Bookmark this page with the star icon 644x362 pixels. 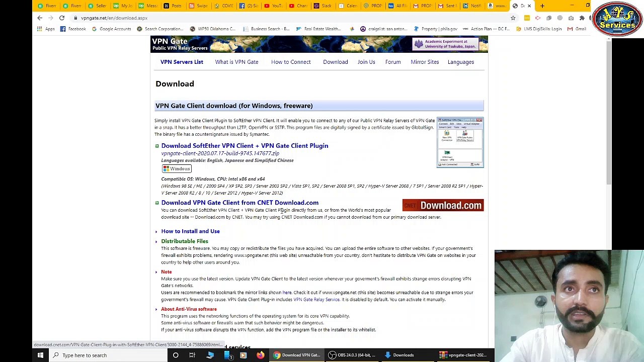pos(513,18)
